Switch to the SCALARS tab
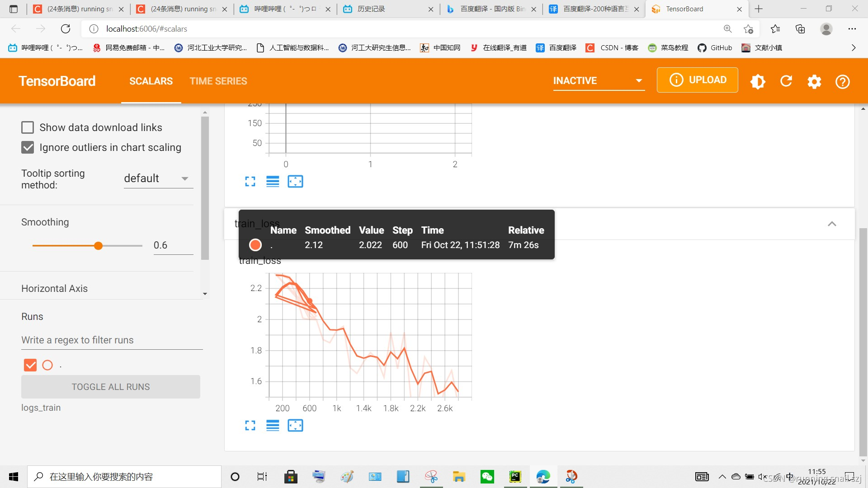The image size is (868, 488). (151, 80)
